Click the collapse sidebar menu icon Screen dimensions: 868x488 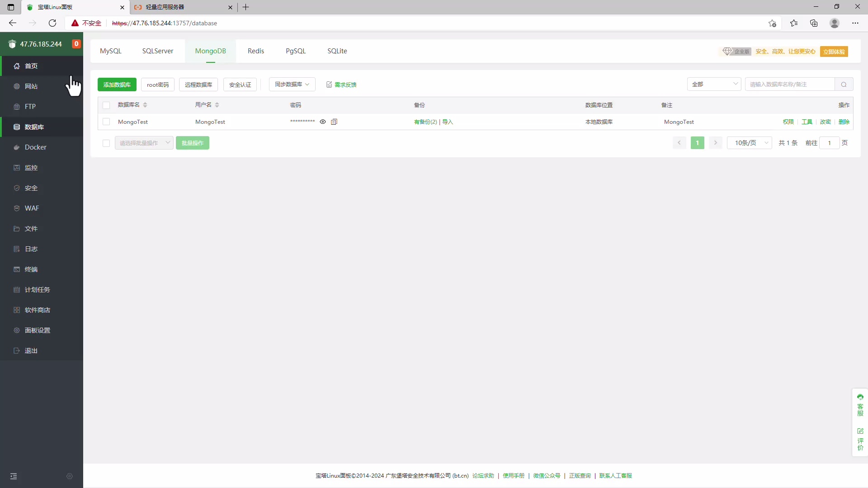tap(14, 476)
